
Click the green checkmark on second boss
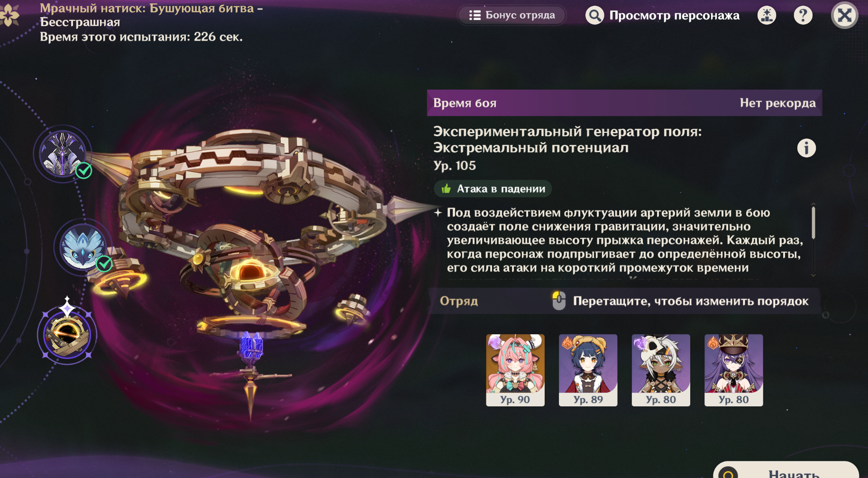point(104,263)
